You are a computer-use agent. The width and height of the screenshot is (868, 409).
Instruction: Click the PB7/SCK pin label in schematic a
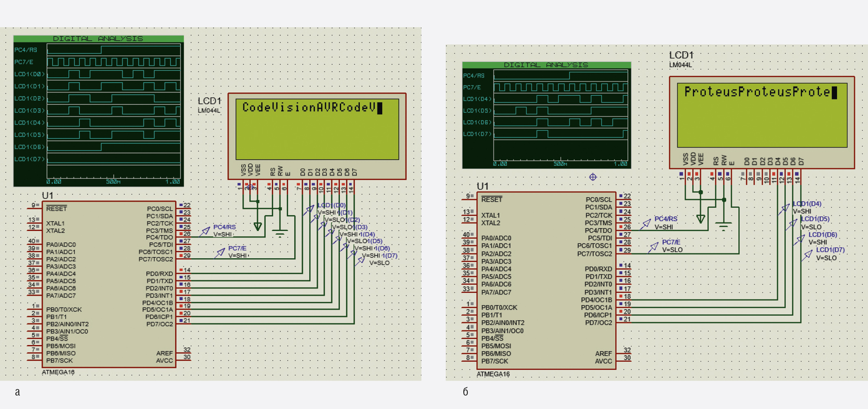59,361
